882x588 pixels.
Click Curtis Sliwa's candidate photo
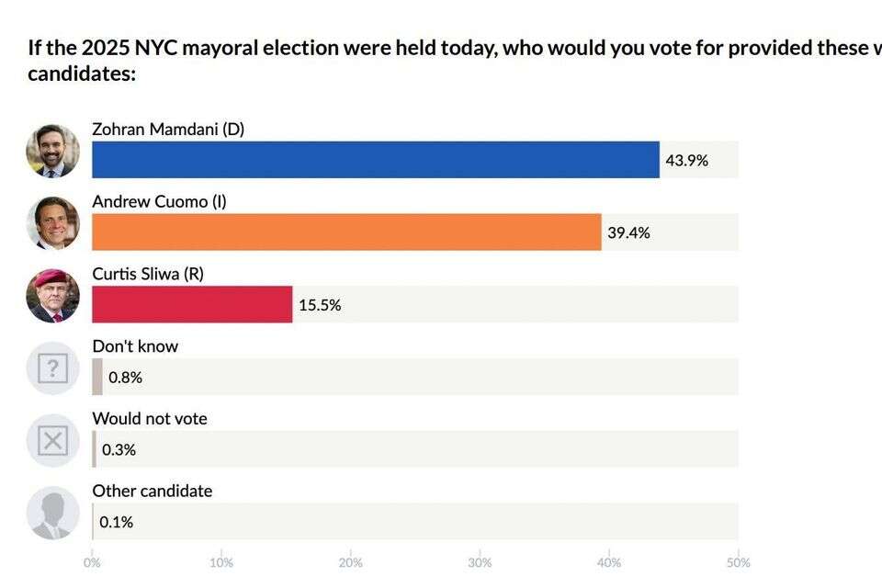[x=52, y=296]
